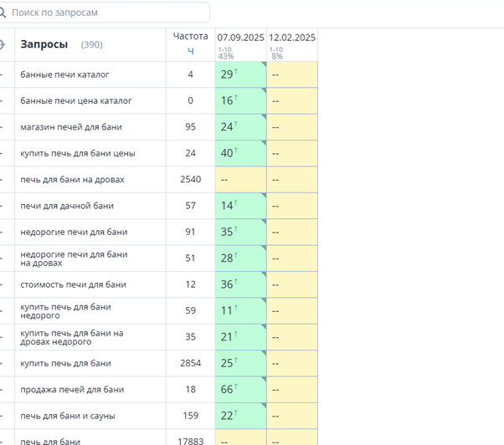504x445 pixels.
Task: Click 12.02.2025 cell for 'печи для дачной бани'
Action: coord(292,206)
